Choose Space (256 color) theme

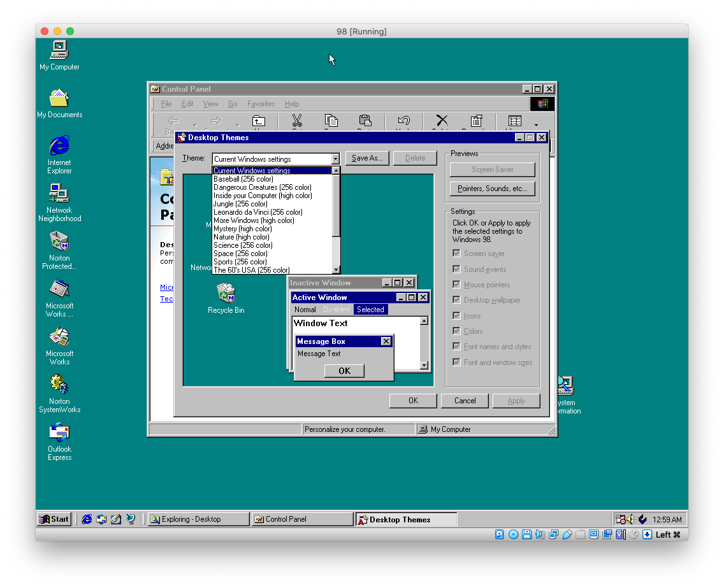[271, 254]
